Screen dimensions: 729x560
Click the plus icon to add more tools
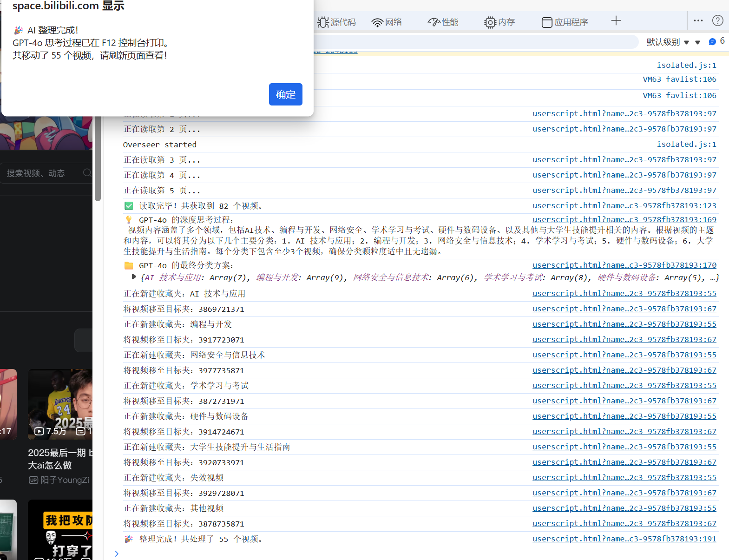pos(616,21)
